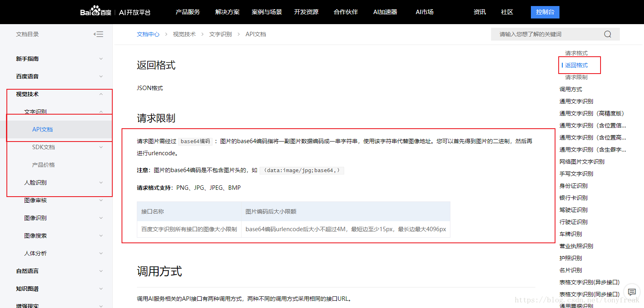Jump to 表格文字识别(异步接口) outline link
This screenshot has height=308, width=644.
(590, 282)
